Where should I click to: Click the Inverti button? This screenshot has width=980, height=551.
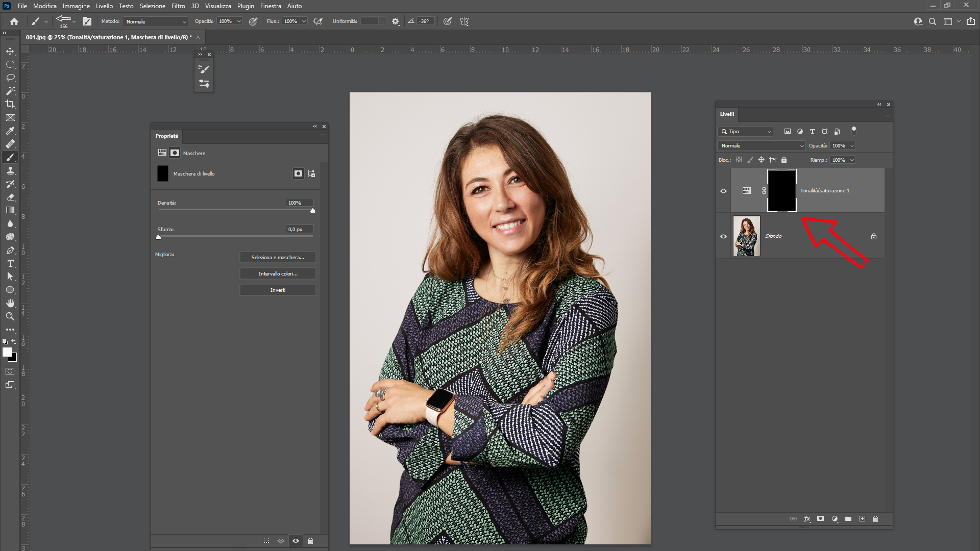tap(278, 290)
